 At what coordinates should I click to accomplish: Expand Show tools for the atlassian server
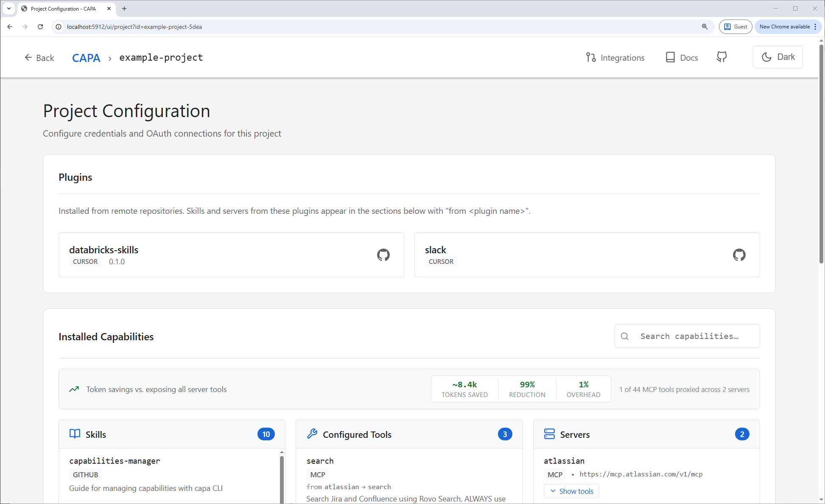(571, 491)
